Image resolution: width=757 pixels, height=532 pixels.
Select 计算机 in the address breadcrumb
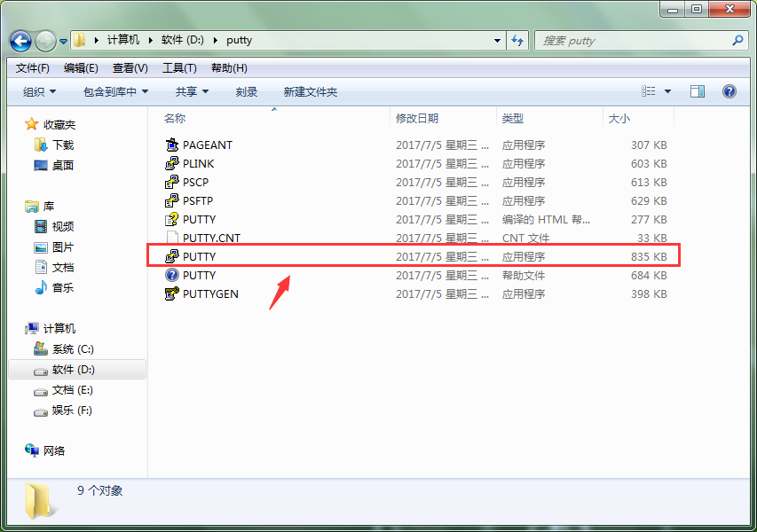tap(123, 40)
